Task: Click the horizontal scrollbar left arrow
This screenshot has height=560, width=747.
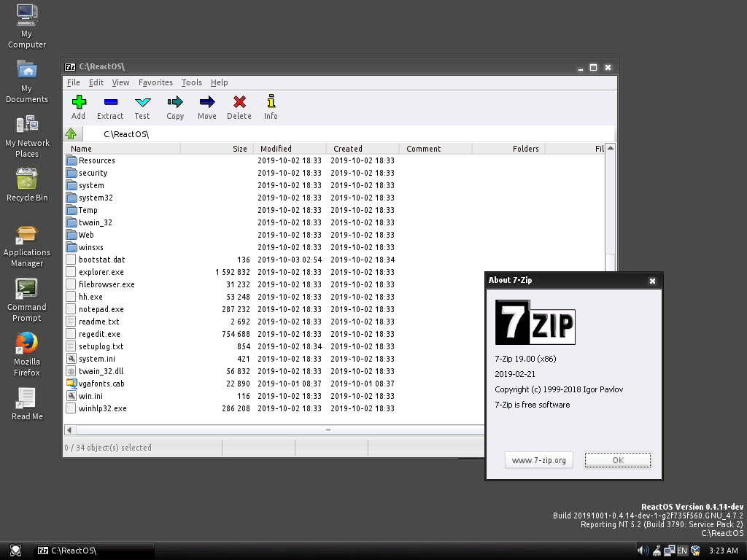Action: (x=69, y=430)
